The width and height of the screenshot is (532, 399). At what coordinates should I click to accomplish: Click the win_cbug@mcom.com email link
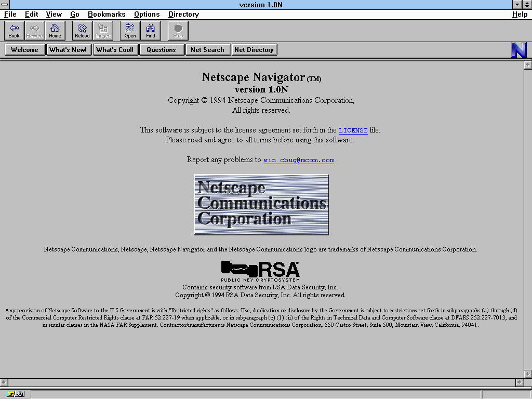(299, 160)
